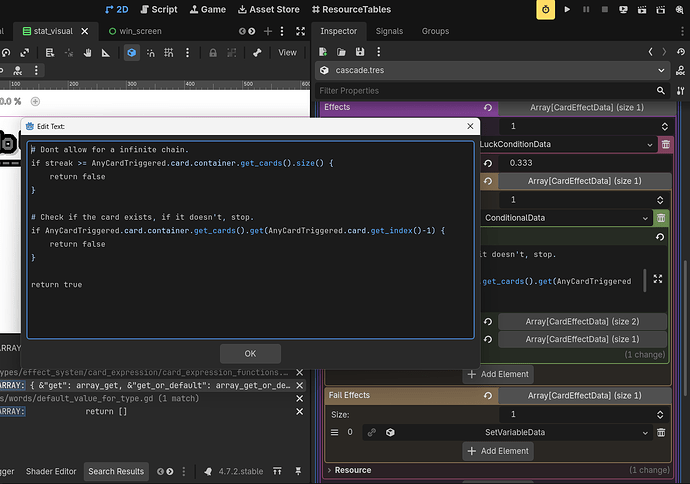690x484 pixels.
Task: Group the selected nodes icon
Action: (231, 53)
